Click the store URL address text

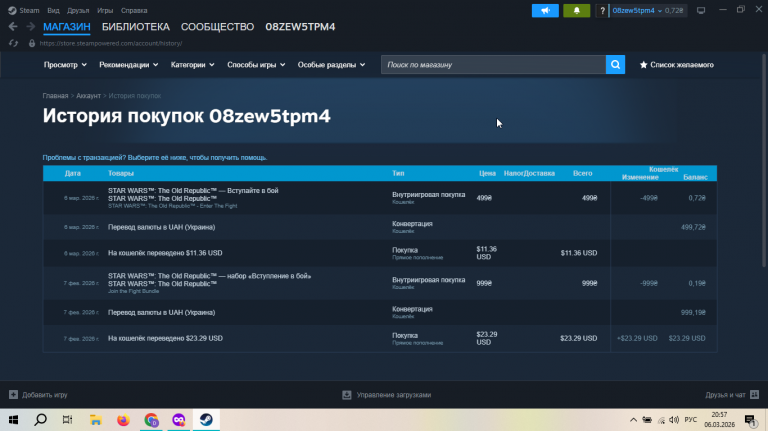click(111, 43)
